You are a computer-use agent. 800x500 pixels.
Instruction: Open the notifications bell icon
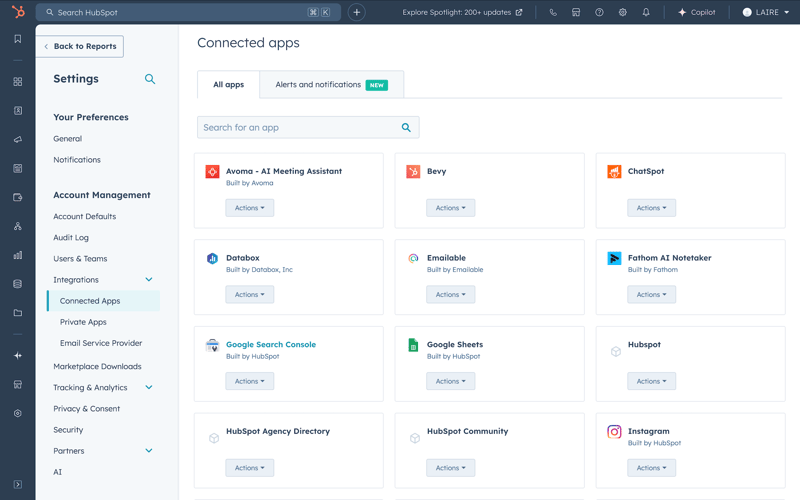(646, 12)
